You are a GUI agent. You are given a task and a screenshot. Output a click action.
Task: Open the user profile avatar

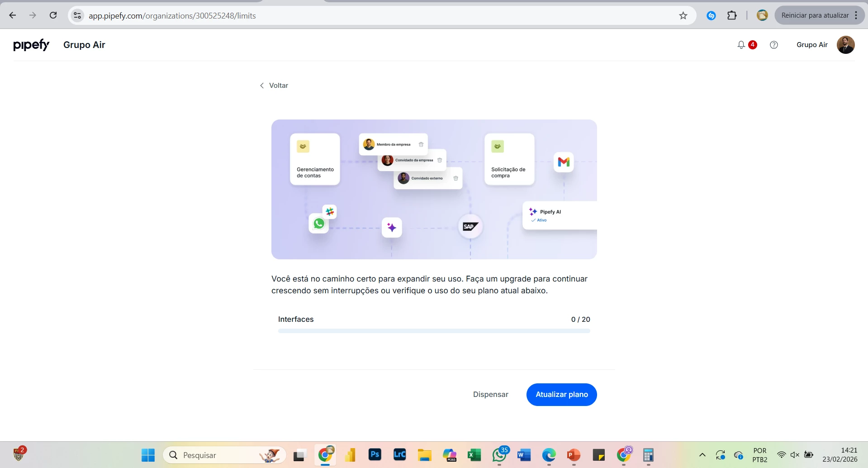pos(845,45)
